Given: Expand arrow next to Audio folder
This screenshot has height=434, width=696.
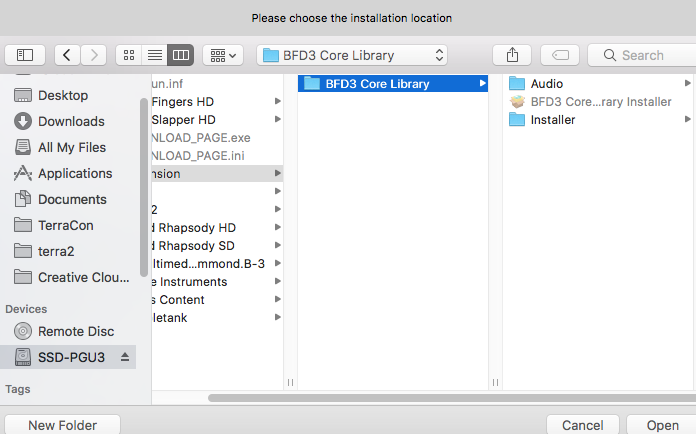Looking at the screenshot, I should tap(687, 83).
